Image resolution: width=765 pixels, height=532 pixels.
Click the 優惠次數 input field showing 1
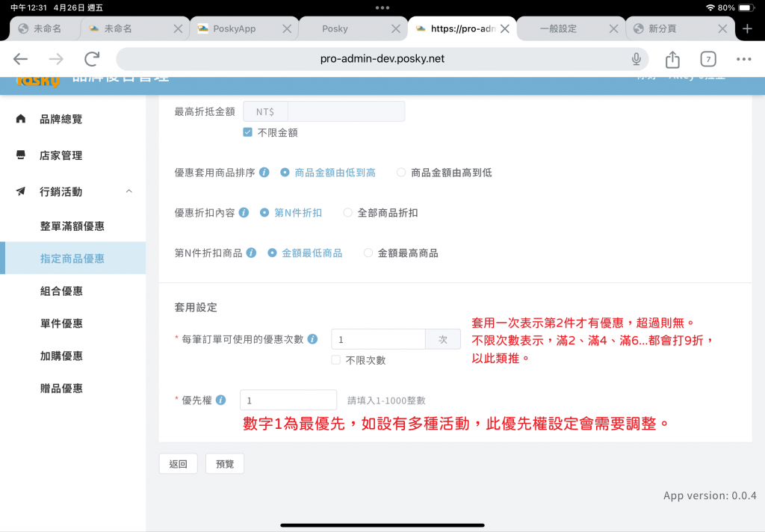coord(378,339)
